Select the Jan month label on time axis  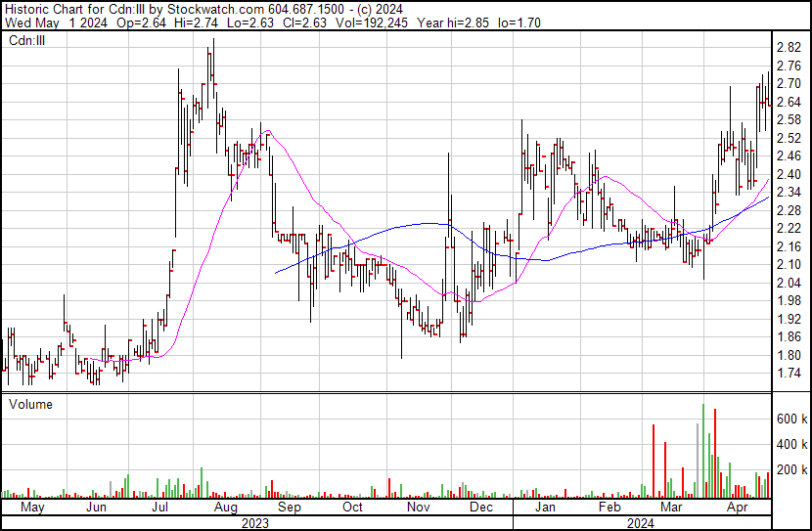(545, 507)
